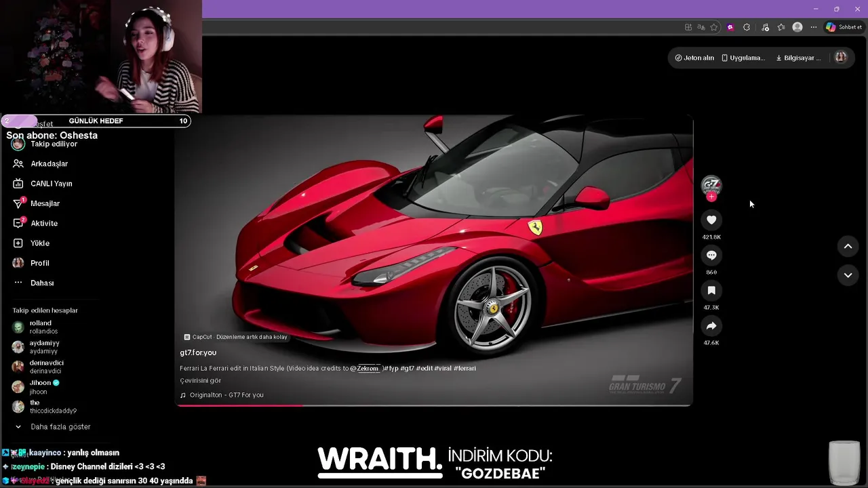Click the app available icon in address bar
868x488 pixels.
tap(688, 27)
